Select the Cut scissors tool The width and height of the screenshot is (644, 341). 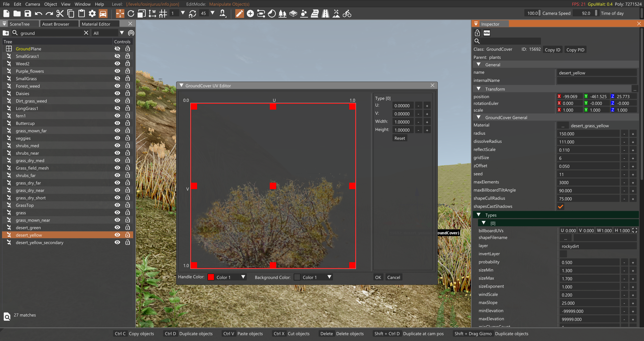tap(60, 14)
